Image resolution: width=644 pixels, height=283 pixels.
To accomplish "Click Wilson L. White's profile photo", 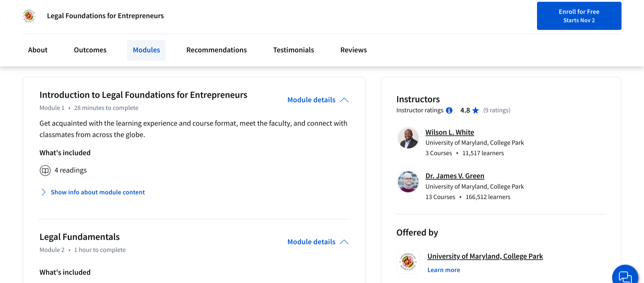I will [408, 138].
